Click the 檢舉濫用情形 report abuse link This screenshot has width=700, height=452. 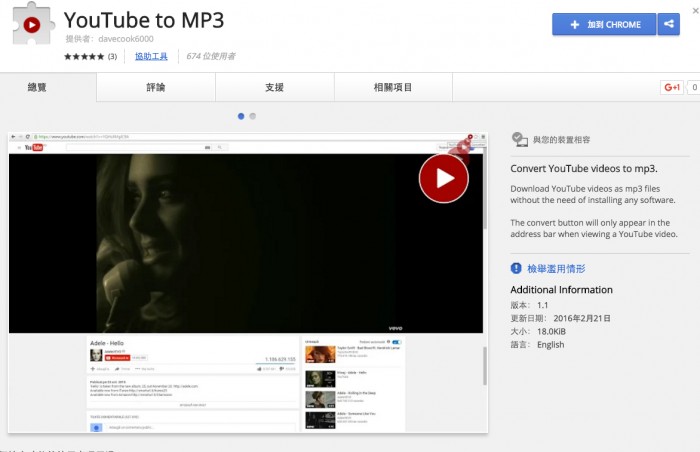click(556, 268)
